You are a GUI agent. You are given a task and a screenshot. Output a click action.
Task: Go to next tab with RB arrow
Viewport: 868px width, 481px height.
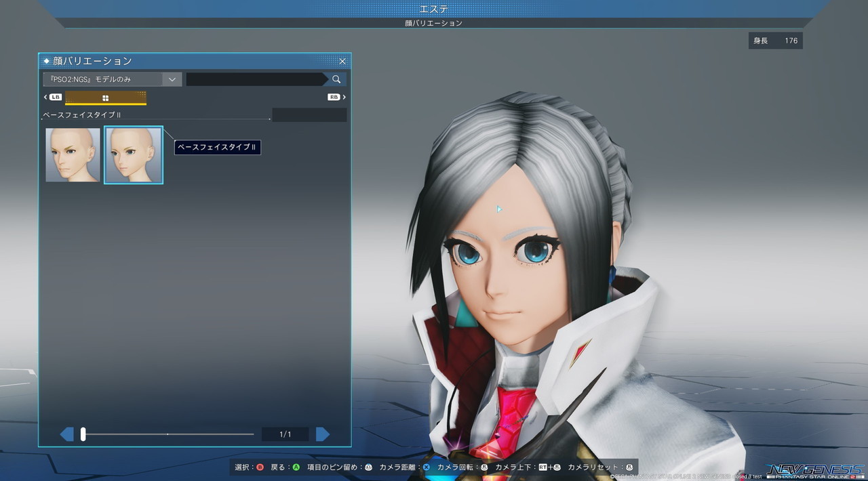point(336,97)
